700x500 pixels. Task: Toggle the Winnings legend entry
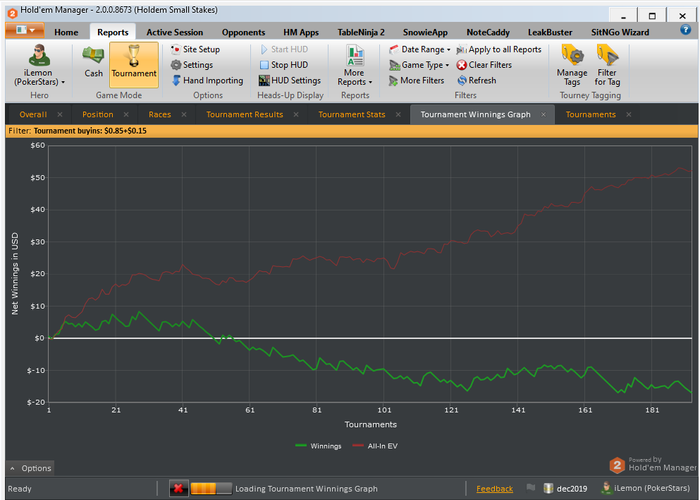tap(318, 446)
